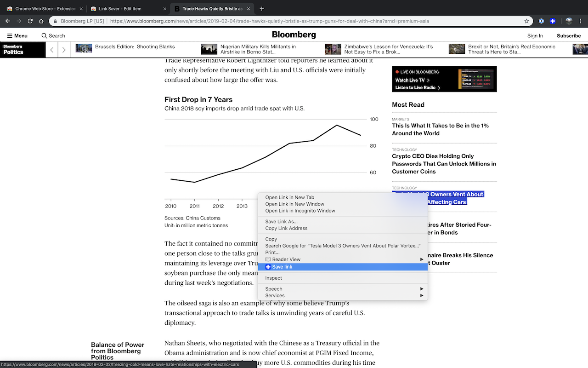Choose Open Link in New Window

343,204
